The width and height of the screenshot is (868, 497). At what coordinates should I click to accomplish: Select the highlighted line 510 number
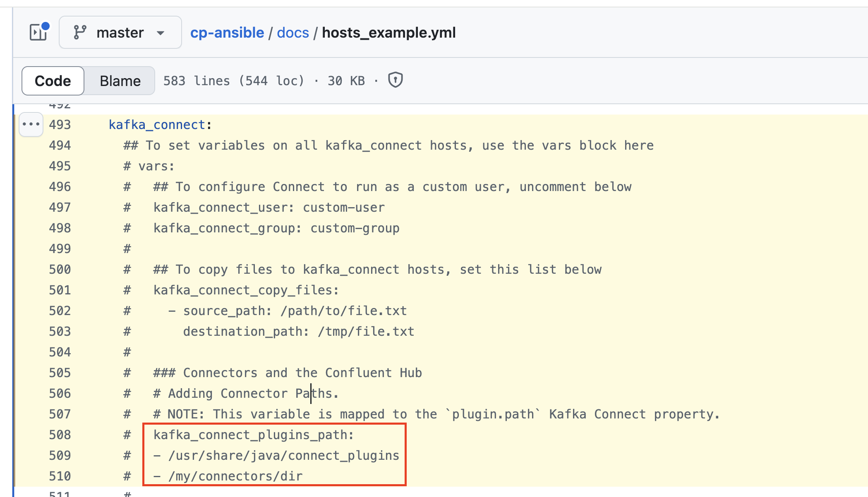(60, 476)
